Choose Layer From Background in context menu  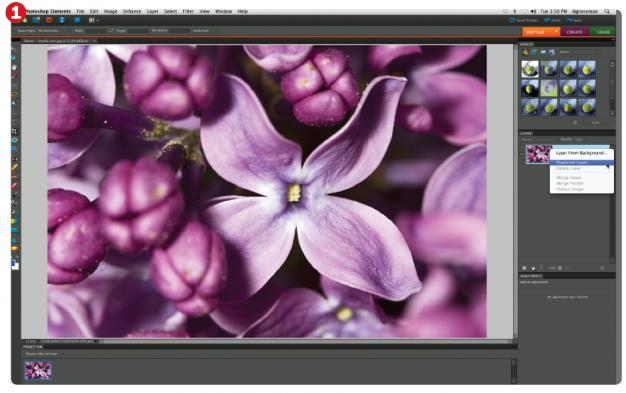[x=582, y=153]
